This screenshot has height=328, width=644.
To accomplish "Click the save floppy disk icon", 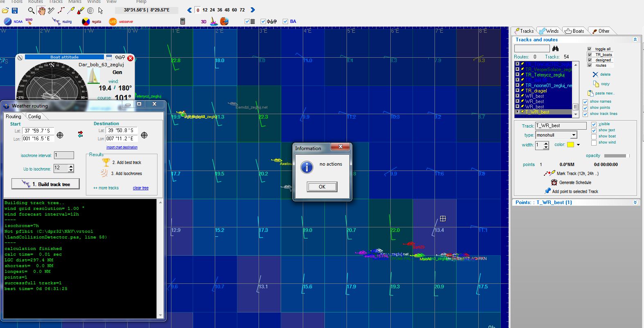I will (15, 10).
